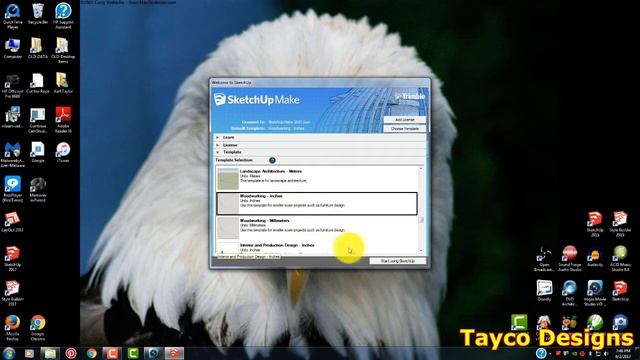Open the Karl Taylor folder
The image size is (640, 360).
pos(63,84)
